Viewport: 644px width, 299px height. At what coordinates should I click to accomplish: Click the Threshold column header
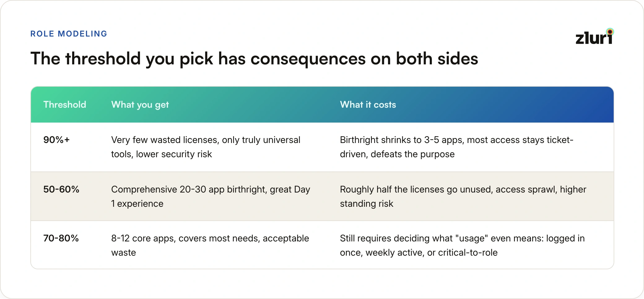[x=65, y=105]
